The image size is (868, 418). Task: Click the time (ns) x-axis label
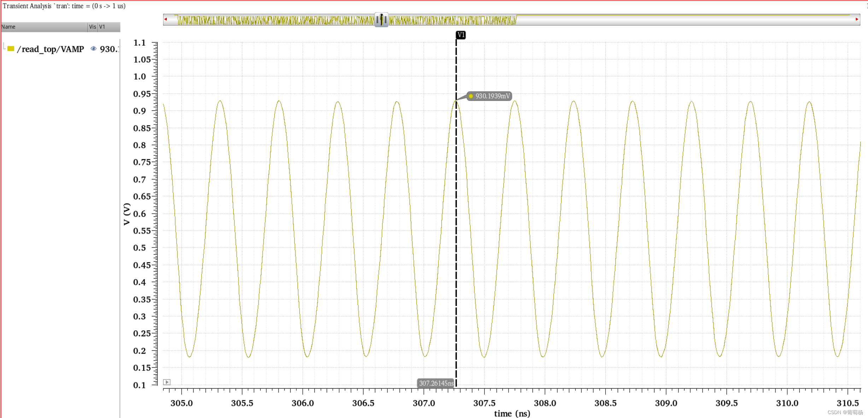pos(512,413)
